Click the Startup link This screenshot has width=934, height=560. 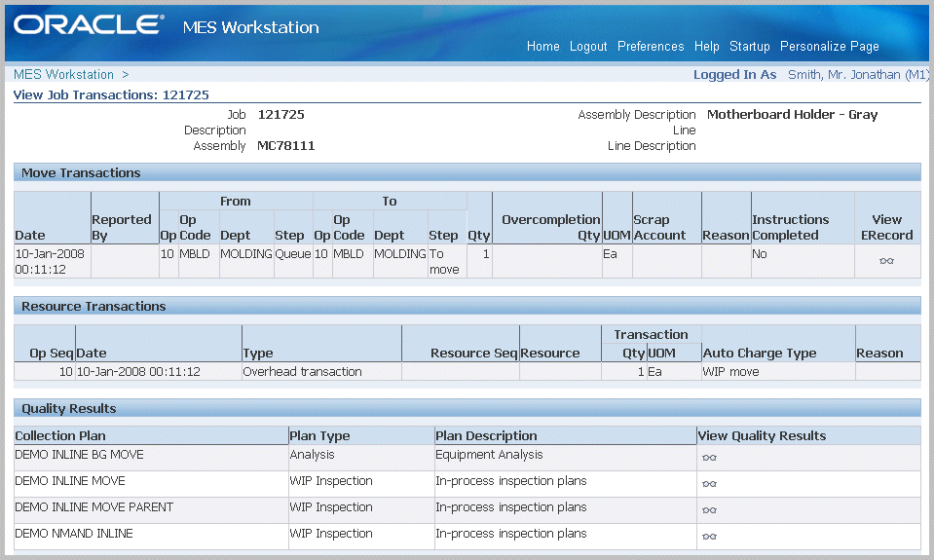tap(749, 47)
